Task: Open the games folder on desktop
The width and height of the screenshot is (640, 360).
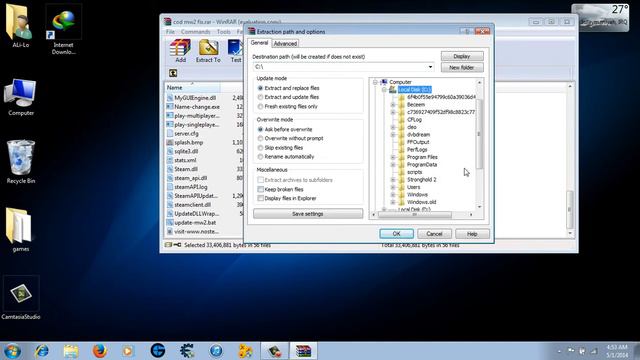Action: 20,230
